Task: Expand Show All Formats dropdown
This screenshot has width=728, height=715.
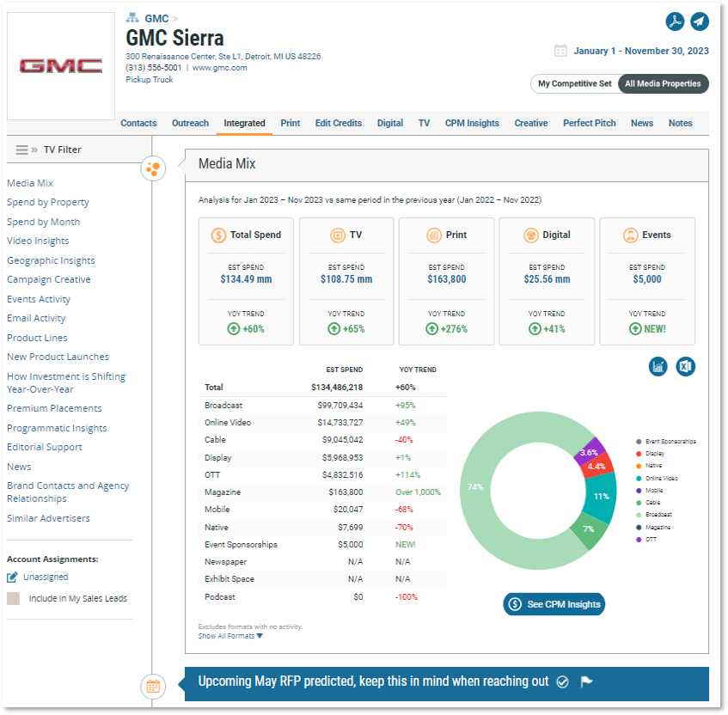Action: tap(230, 636)
